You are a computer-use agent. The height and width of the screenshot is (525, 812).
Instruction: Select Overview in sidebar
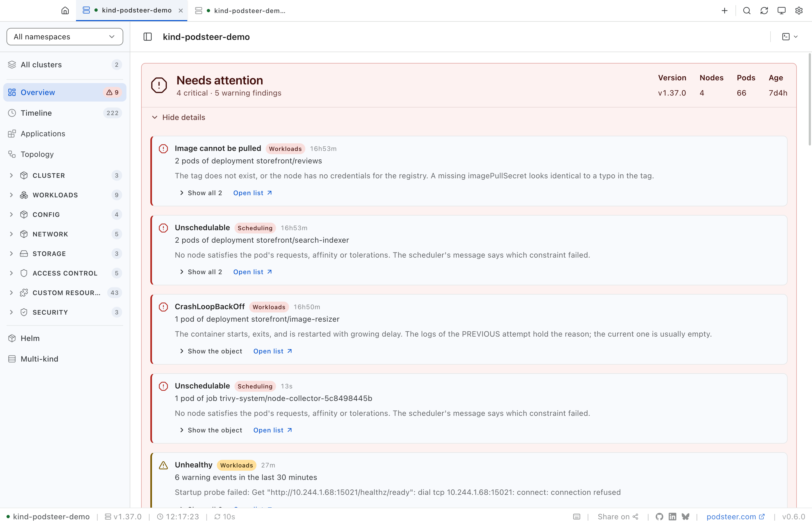tap(65, 92)
